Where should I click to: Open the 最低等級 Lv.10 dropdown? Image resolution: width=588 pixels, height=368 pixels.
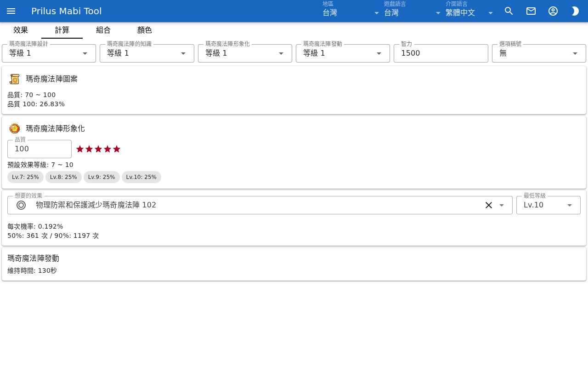coord(548,205)
